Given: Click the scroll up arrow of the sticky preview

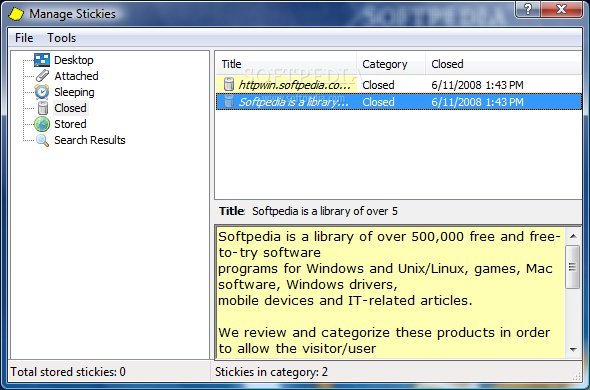Looking at the screenshot, I should click(x=573, y=236).
